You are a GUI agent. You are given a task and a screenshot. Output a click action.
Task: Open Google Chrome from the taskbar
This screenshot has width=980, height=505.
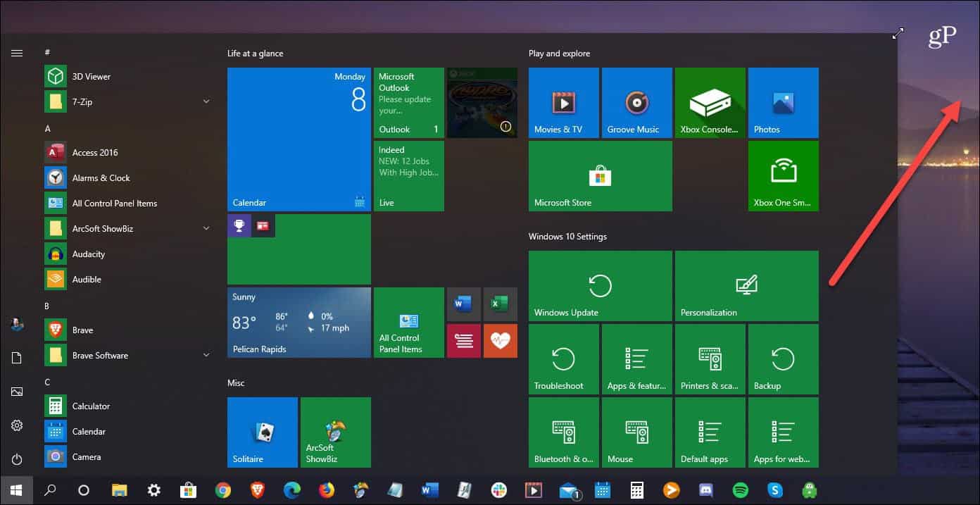[x=223, y=490]
